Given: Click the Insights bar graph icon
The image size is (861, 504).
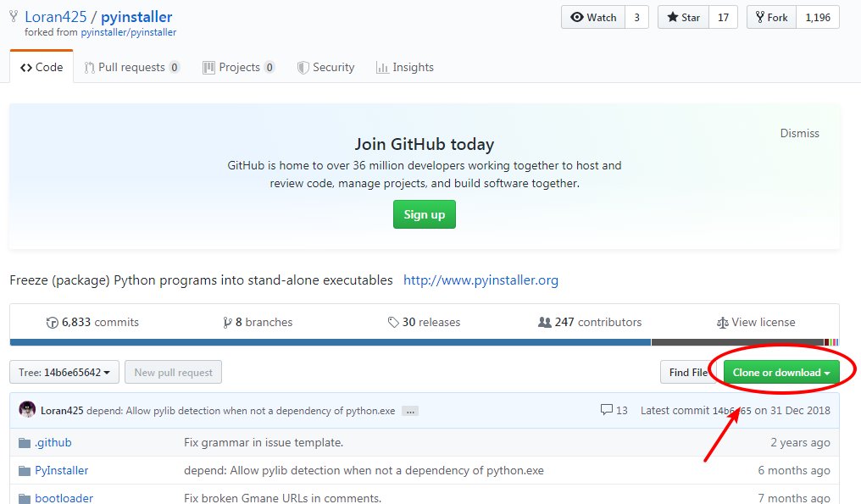Looking at the screenshot, I should tap(382, 68).
